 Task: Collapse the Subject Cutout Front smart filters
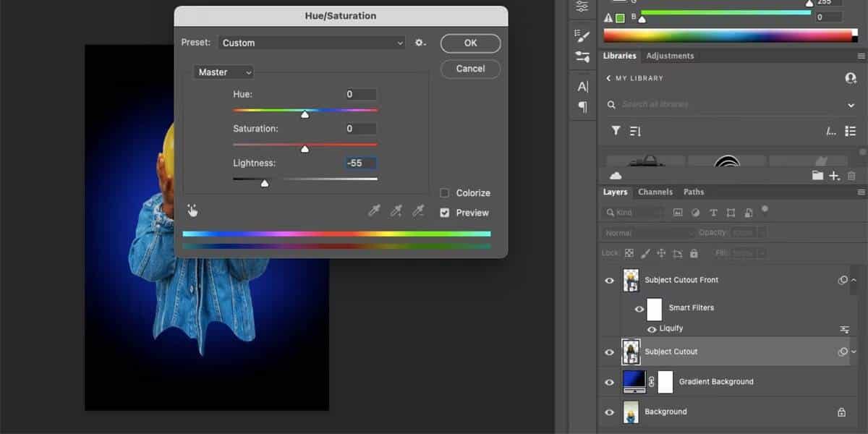[854, 280]
